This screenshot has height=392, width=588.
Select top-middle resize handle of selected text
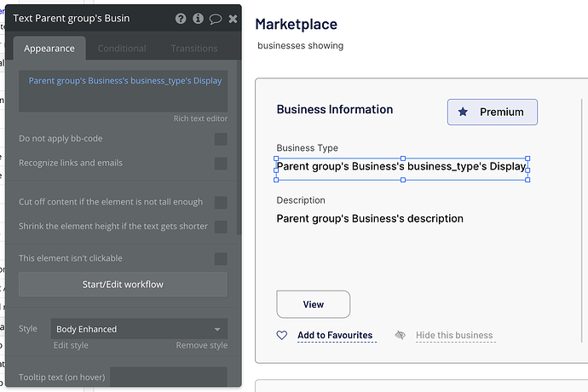[x=402, y=158]
